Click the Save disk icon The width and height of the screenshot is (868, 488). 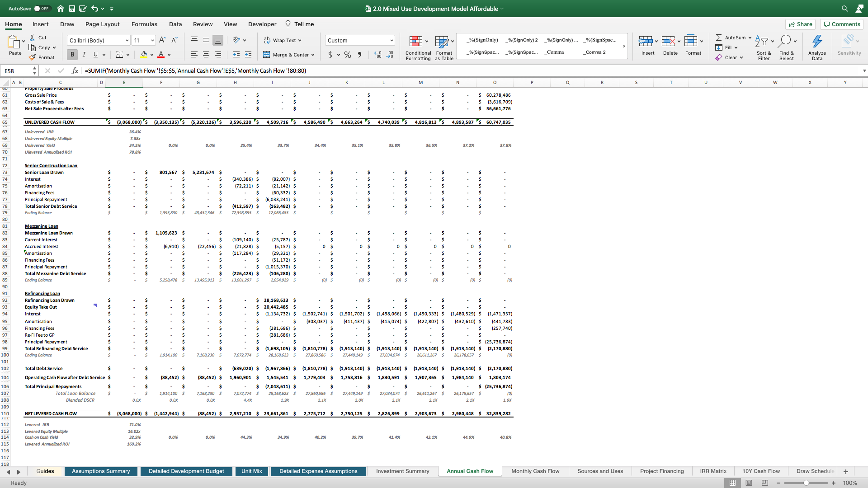[72, 9]
